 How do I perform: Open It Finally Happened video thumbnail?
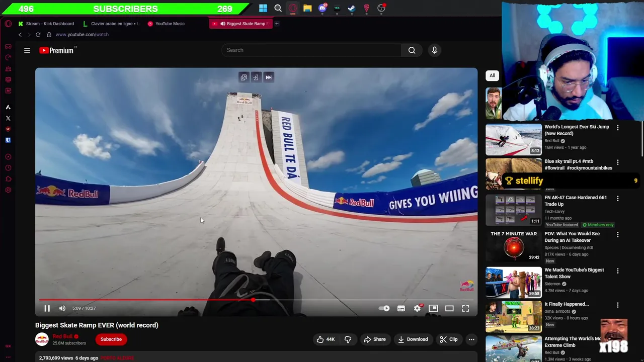point(514,317)
